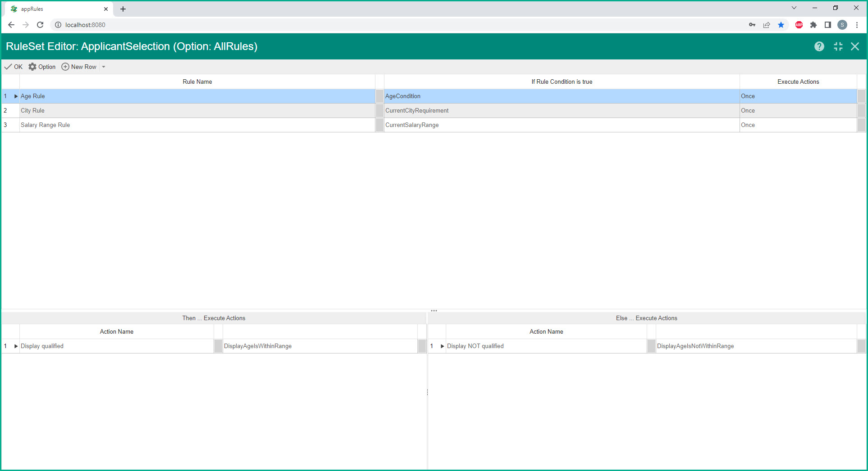The image size is (868, 471).
Task: Close the RuleSet Editor with the X icon
Action: point(855,46)
